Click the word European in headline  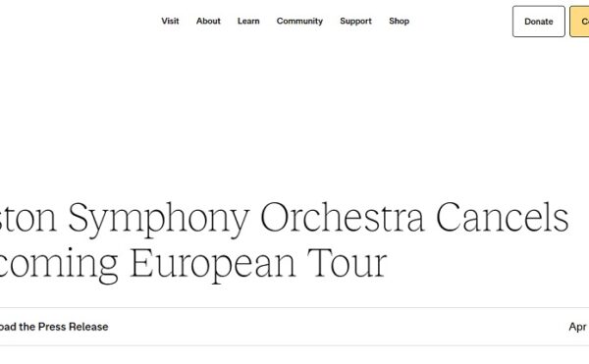[x=213, y=263]
